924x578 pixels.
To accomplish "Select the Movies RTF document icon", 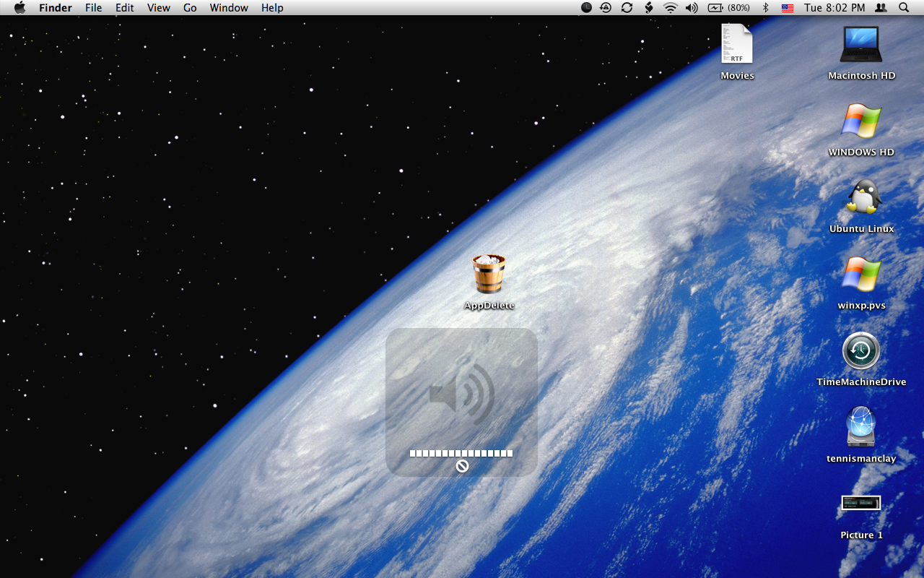I will point(736,44).
